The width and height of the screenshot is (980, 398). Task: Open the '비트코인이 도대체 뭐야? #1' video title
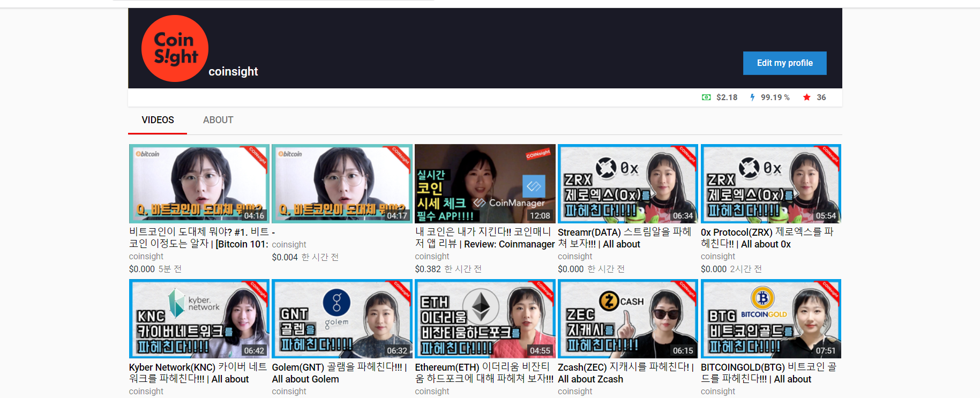199,238
